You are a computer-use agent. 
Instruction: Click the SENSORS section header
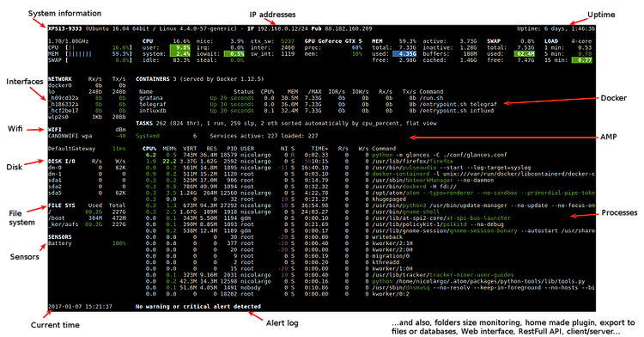click(x=59, y=237)
